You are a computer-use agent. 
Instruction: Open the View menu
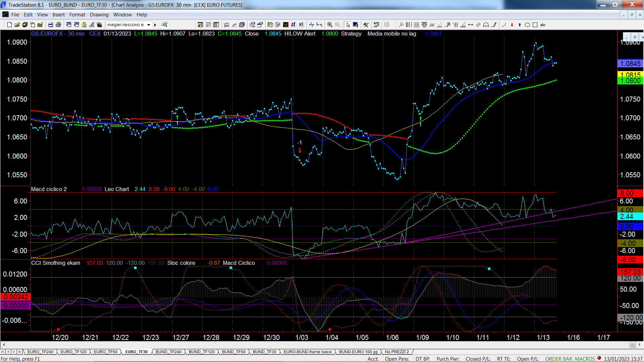click(x=42, y=15)
